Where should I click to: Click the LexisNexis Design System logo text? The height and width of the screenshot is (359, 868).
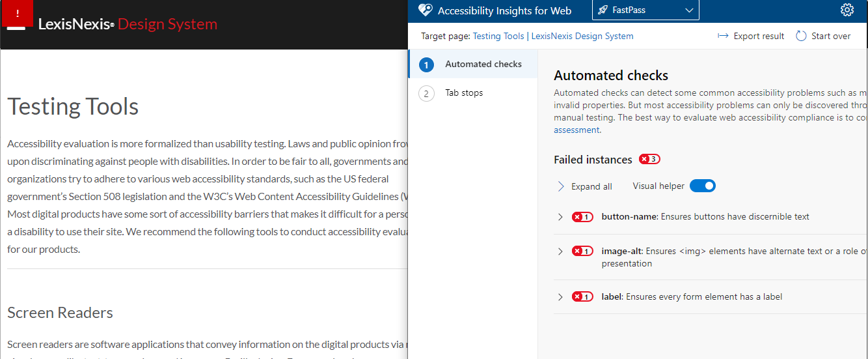pyautogui.click(x=128, y=25)
